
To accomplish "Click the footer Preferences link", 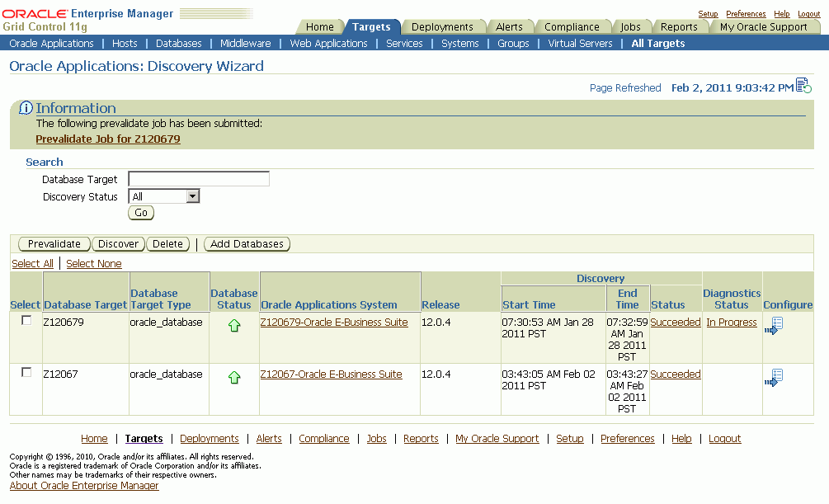I will pos(627,438).
